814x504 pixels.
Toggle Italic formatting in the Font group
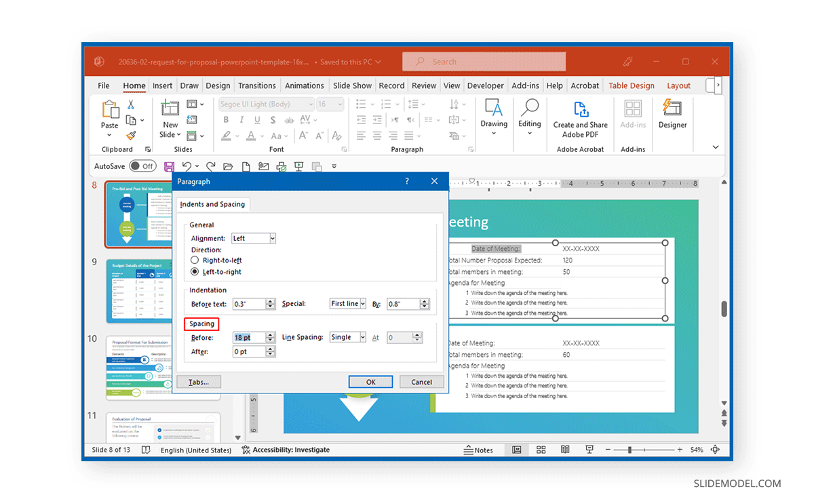(x=241, y=119)
